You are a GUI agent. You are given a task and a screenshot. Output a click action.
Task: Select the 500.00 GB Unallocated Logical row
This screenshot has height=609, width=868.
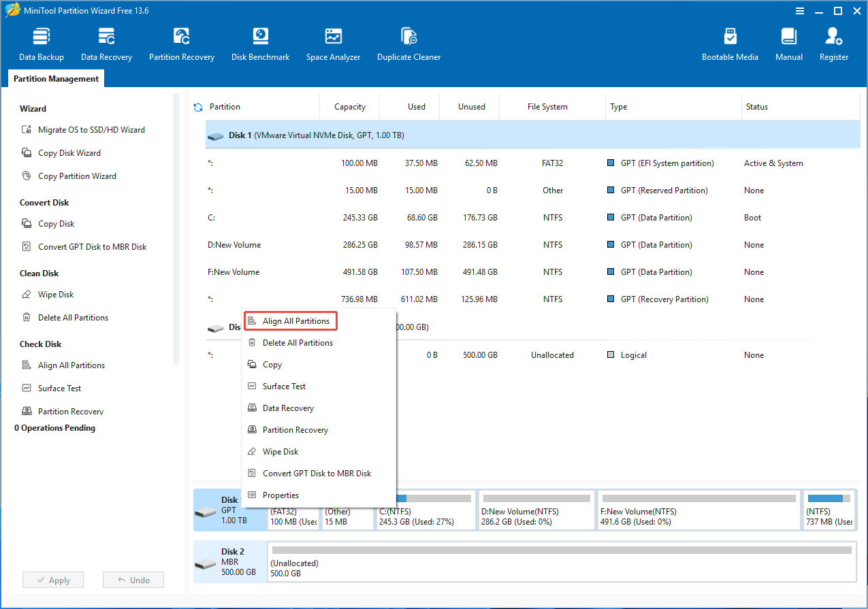[x=533, y=355]
